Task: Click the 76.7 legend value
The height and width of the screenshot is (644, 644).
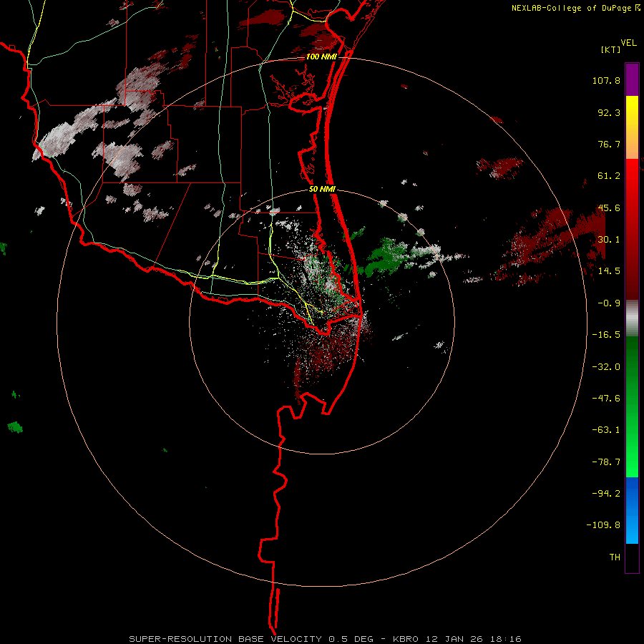Action: click(x=609, y=144)
